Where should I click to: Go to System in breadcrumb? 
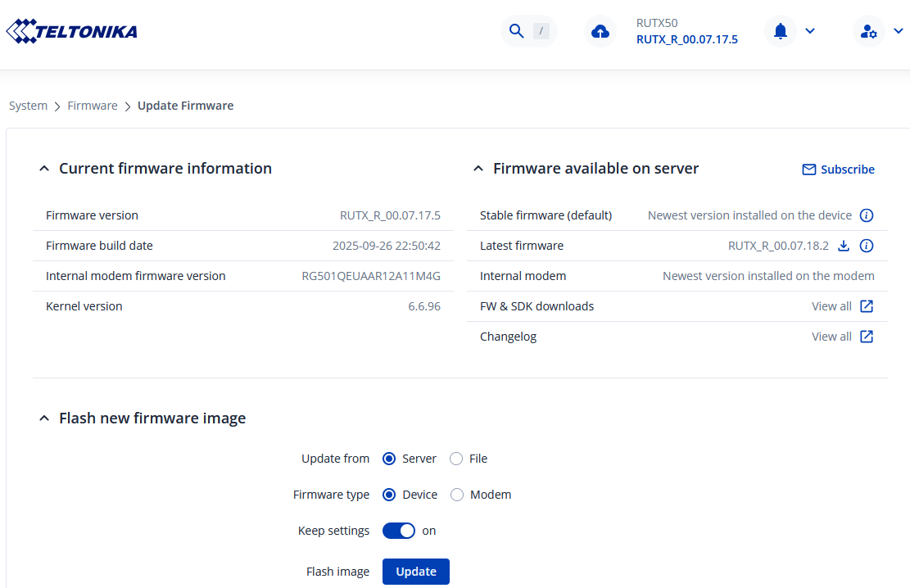click(x=29, y=106)
